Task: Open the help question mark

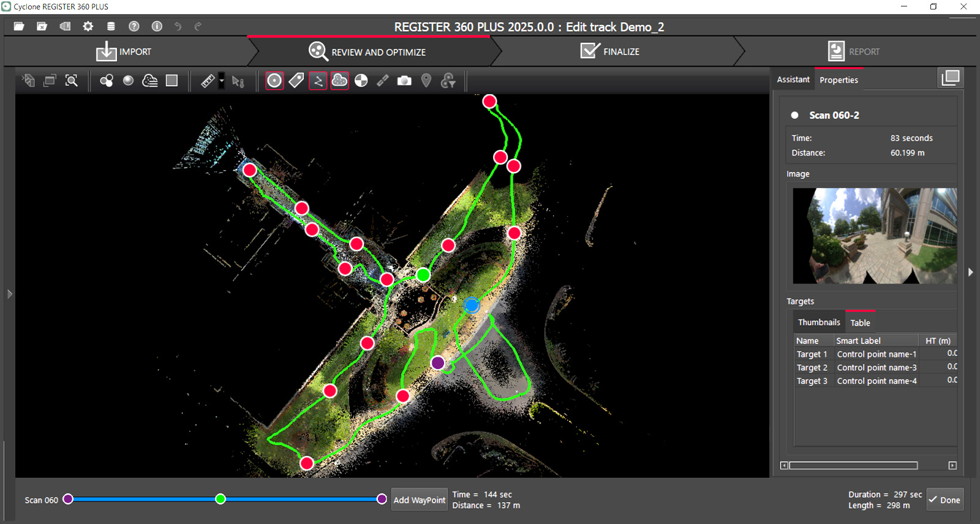Action: (x=134, y=26)
